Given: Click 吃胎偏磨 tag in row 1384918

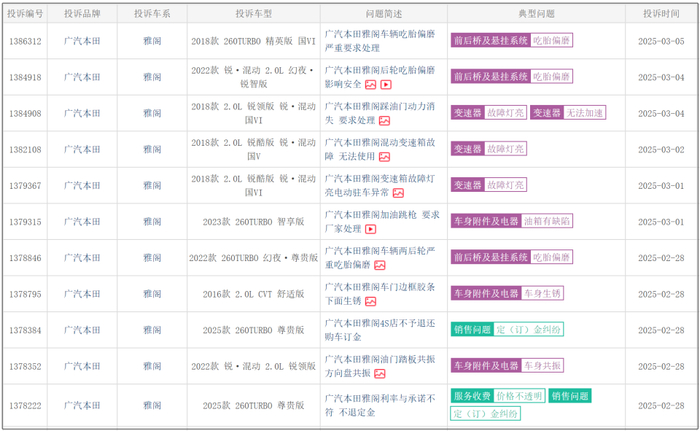Looking at the screenshot, I should 551,76.
